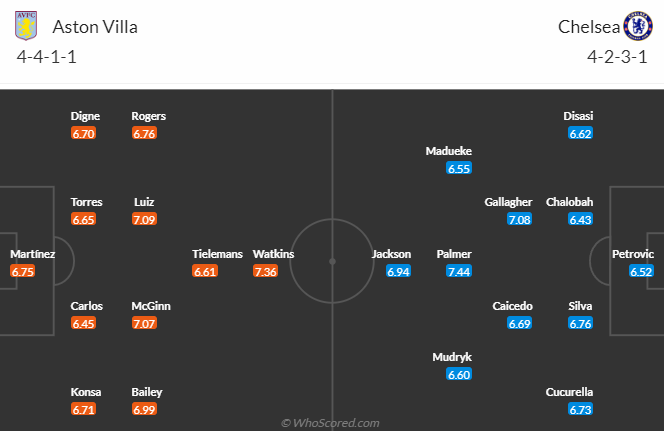Image resolution: width=664 pixels, height=431 pixels.
Task: Click Cucurella's 6.73 rating badge
Action: click(x=580, y=410)
